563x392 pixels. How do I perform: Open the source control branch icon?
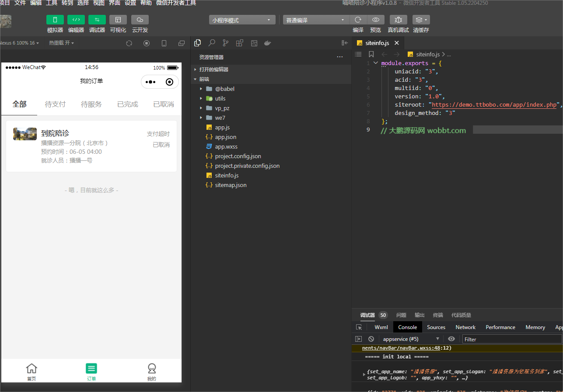coord(226,43)
